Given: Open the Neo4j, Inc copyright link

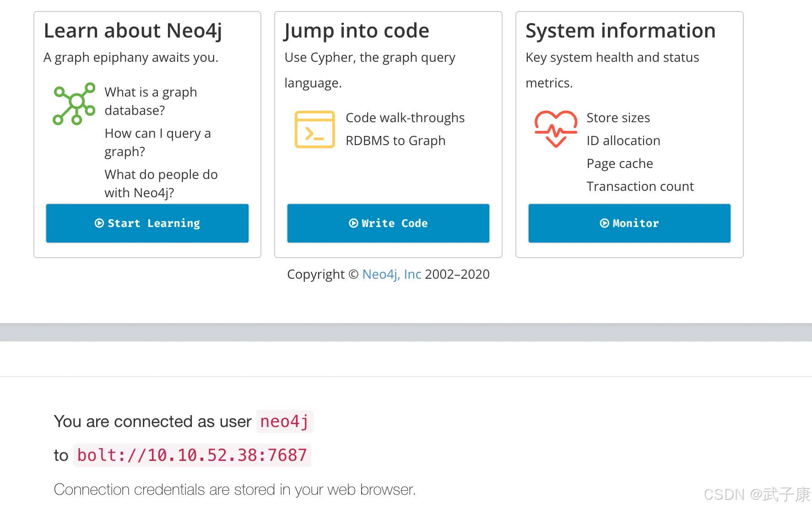Looking at the screenshot, I should point(391,274).
